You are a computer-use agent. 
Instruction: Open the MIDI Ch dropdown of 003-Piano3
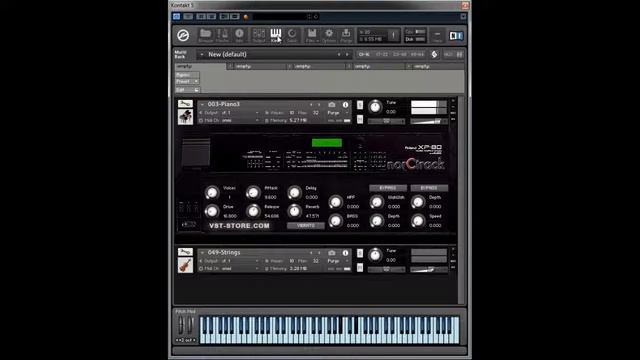click(230, 120)
